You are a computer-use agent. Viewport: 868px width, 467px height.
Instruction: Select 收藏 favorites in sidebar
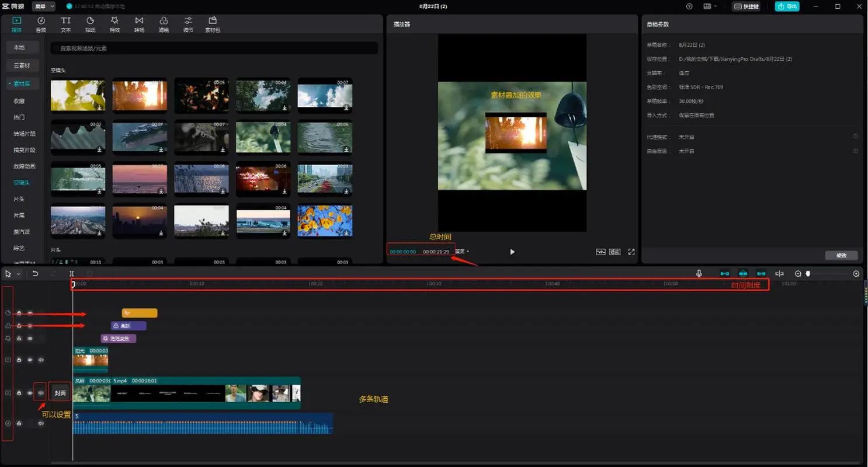(x=19, y=100)
